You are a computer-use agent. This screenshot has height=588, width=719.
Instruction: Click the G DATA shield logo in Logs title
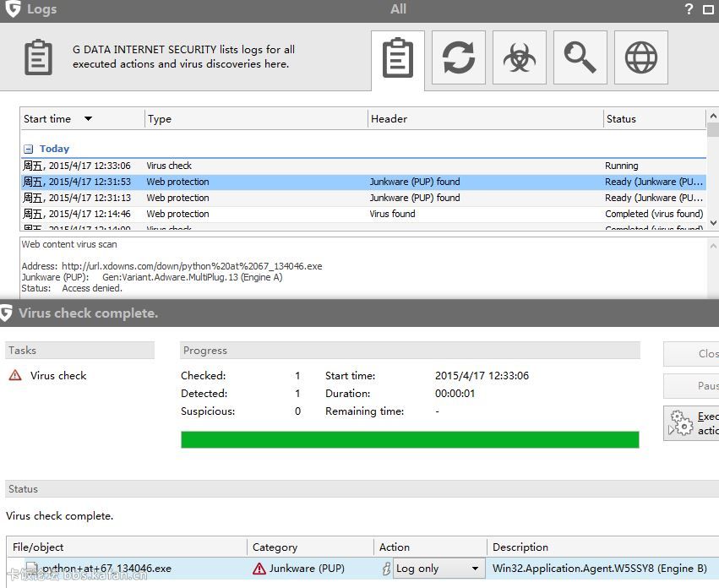[13, 8]
